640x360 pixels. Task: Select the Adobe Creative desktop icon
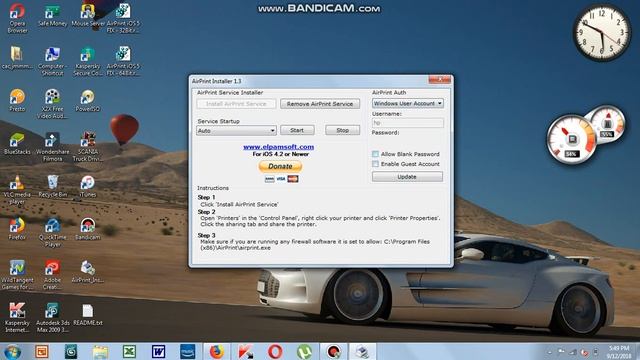pyautogui.click(x=52, y=275)
